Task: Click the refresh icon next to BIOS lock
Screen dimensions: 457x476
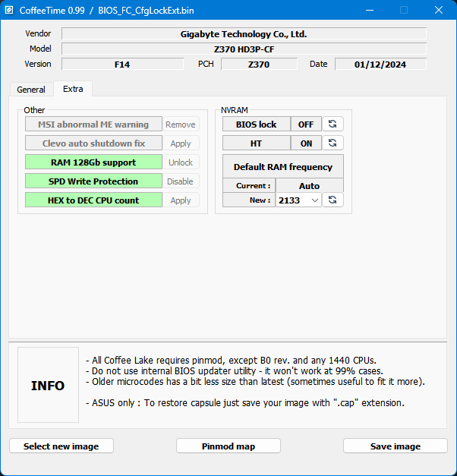Action: point(333,125)
